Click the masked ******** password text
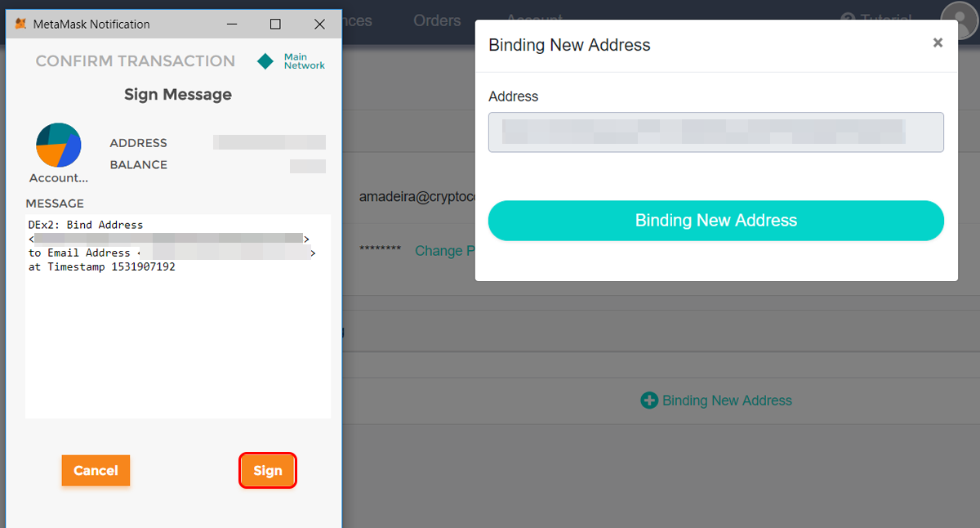 pos(381,249)
